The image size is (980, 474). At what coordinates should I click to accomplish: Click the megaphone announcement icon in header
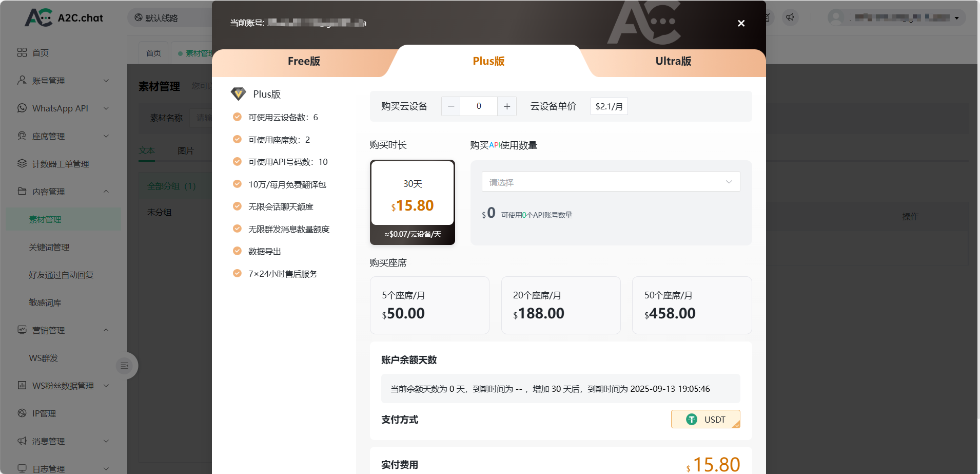[x=790, y=17]
